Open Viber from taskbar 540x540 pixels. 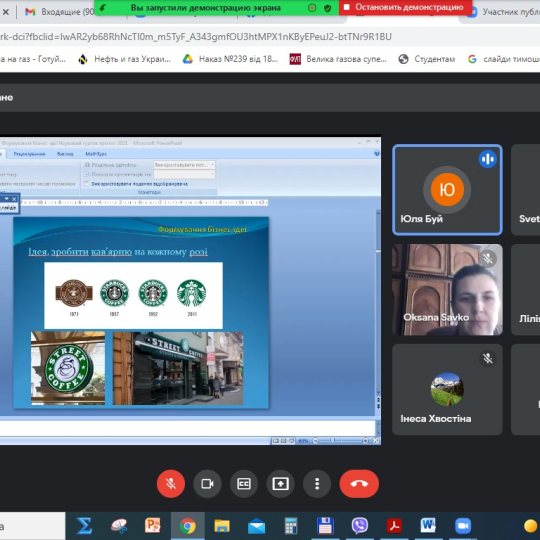(360, 526)
